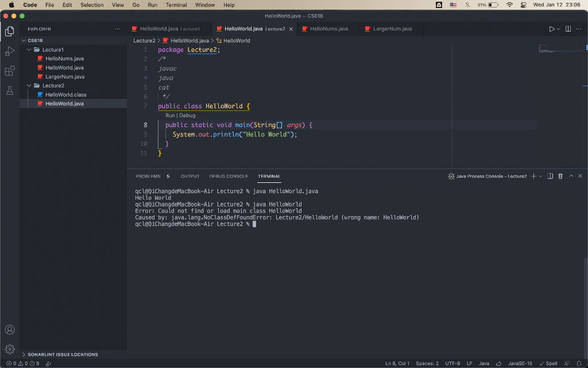Switch to HelloNums.java editor tab
Screen dimensions: 588x368
tap(328, 29)
